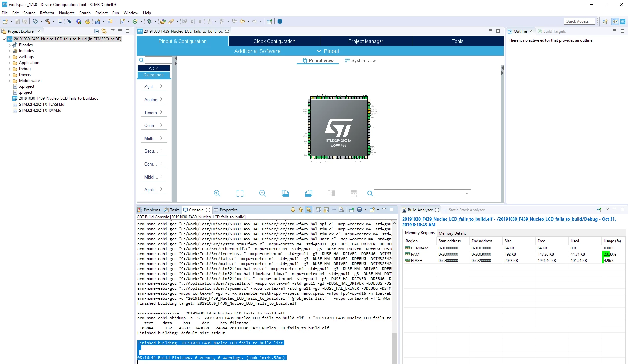Click the Display Selected Console icon
Screen dimensions: 628x364
click(x=360, y=210)
